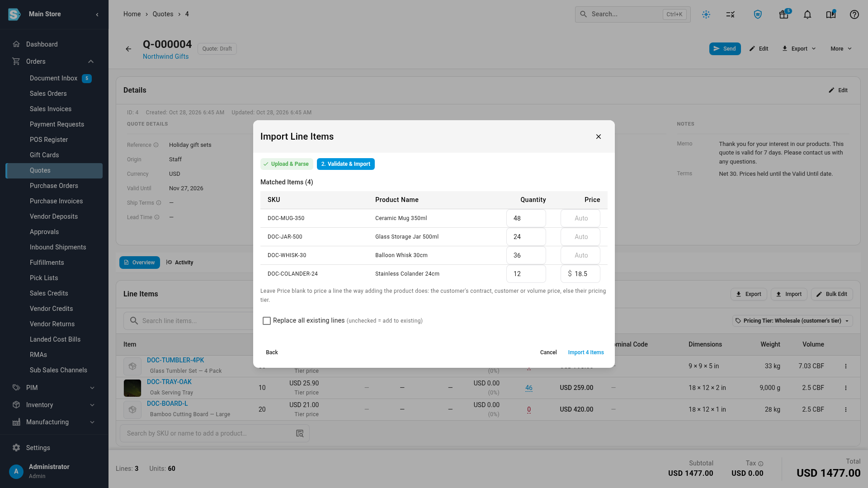The height and width of the screenshot is (488, 868).
Task: Click the Administrator avatar
Action: pyautogui.click(x=16, y=471)
